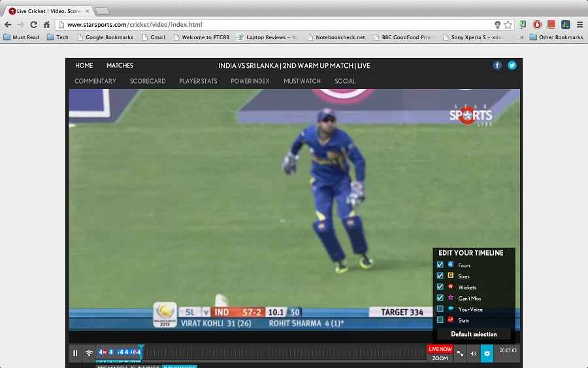The height and width of the screenshot is (368, 588).
Task: Open the BBC GoodFood bookmark
Action: [x=403, y=37]
